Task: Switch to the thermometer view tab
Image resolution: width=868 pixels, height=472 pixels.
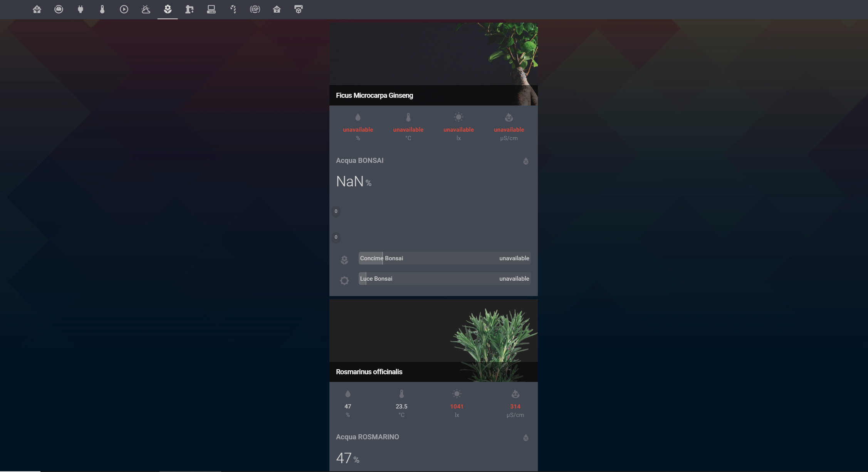Action: 102,9
